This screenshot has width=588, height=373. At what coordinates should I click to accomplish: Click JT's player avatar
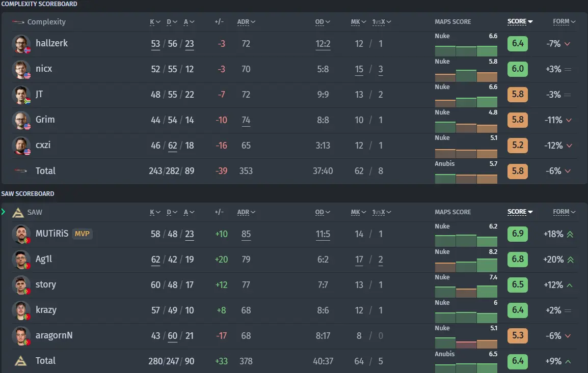(20, 95)
